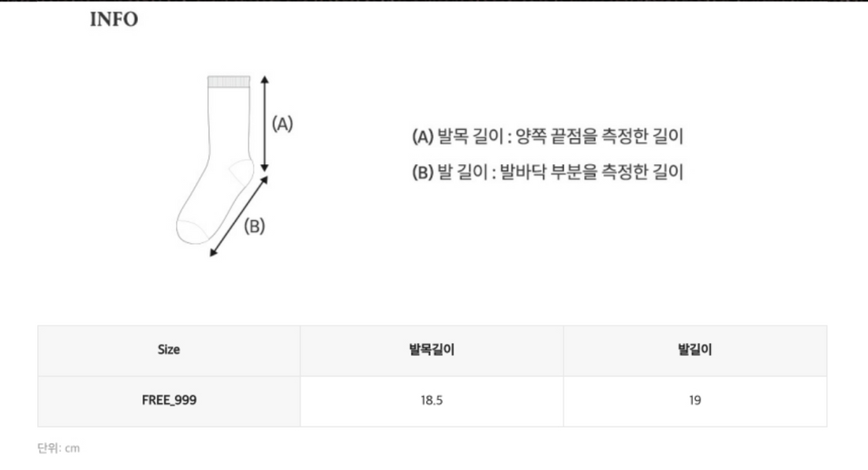Select the (A) 발목 길이 description text
The image size is (868, 470).
pyautogui.click(x=548, y=136)
